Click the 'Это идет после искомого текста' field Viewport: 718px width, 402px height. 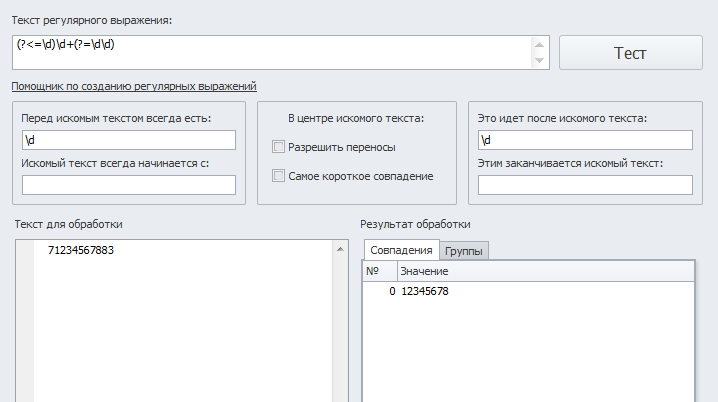pyautogui.click(x=585, y=140)
